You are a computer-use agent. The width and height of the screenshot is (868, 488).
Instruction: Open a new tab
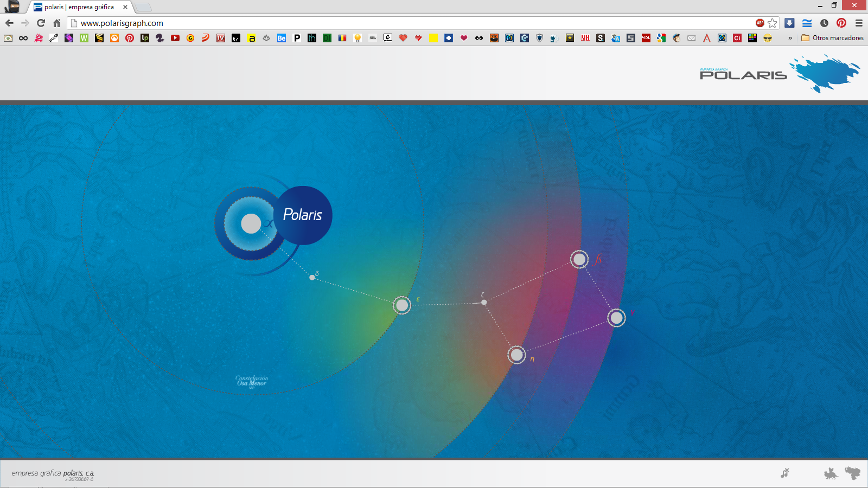pyautogui.click(x=143, y=7)
